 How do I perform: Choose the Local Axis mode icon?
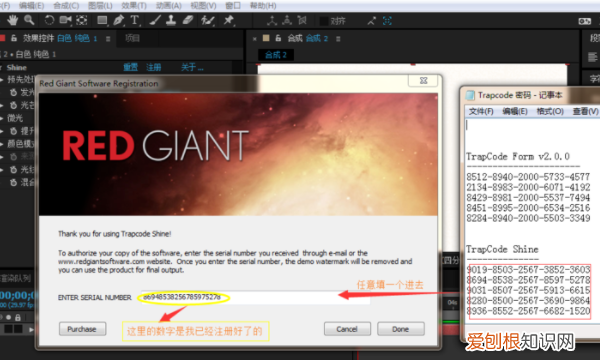click(x=272, y=21)
